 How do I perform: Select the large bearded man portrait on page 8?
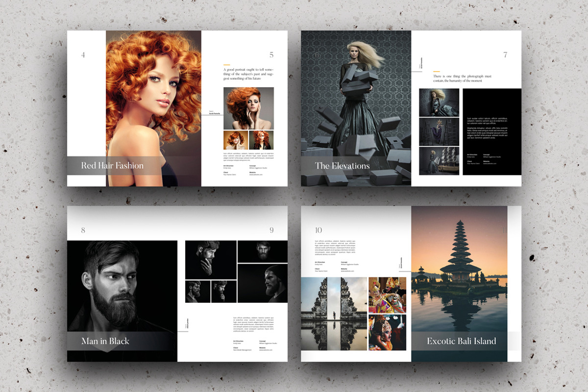(x=122, y=301)
